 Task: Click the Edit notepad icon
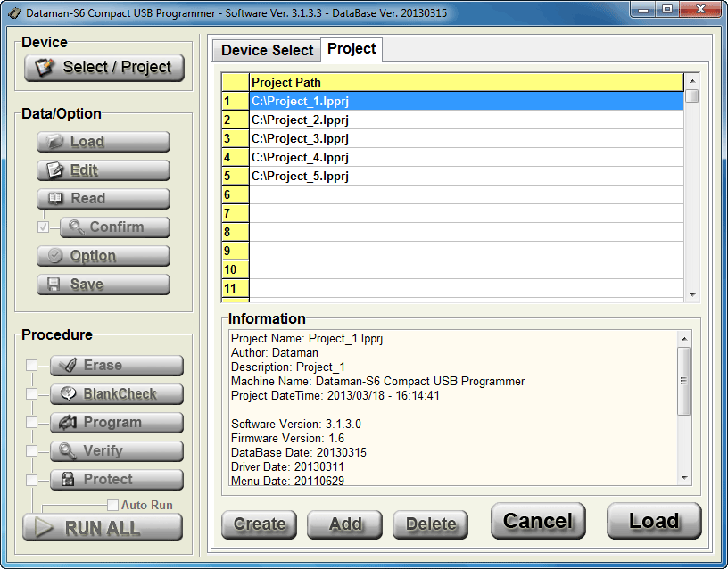55,170
